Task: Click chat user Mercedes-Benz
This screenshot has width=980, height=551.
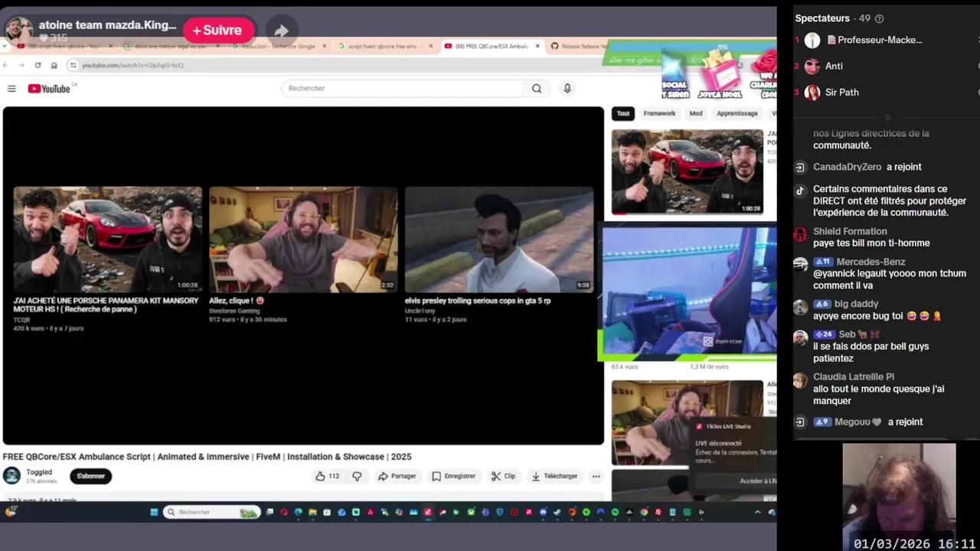Action: 871,262
